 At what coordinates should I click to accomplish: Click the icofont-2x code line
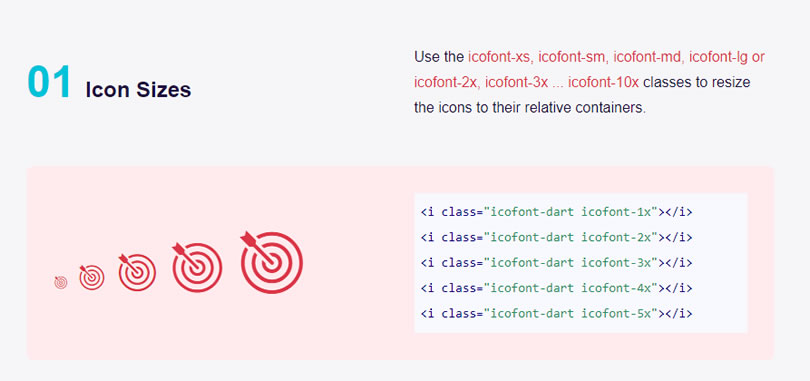556,237
